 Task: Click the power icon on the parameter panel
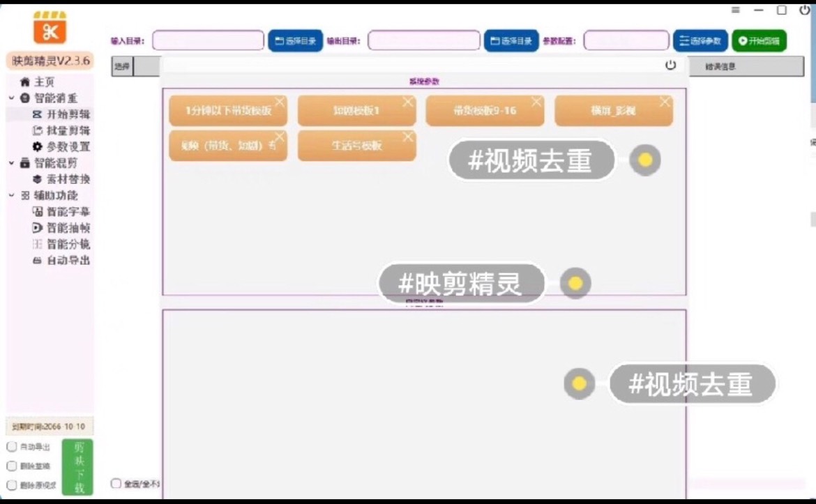click(x=670, y=65)
